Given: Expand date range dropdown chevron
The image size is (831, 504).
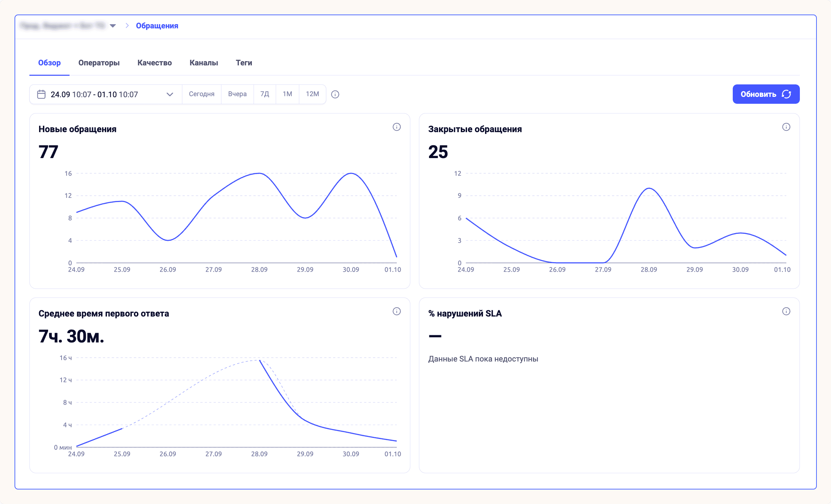Looking at the screenshot, I should coord(170,94).
